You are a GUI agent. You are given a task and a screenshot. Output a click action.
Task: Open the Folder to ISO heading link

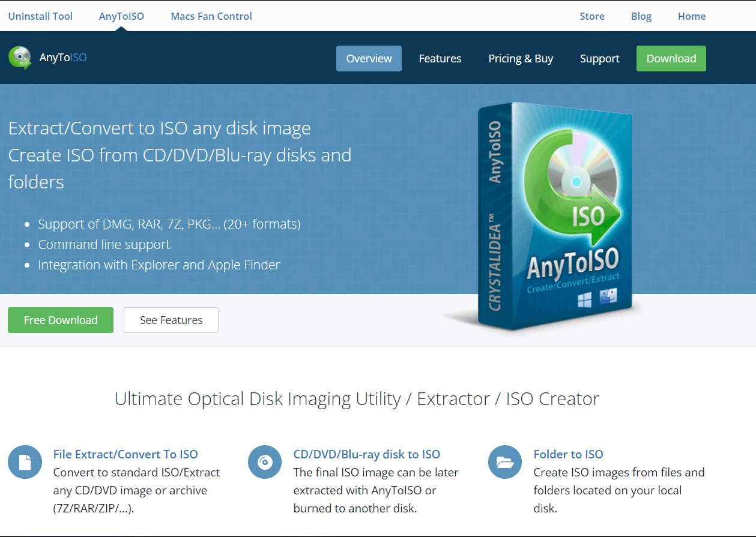click(569, 454)
